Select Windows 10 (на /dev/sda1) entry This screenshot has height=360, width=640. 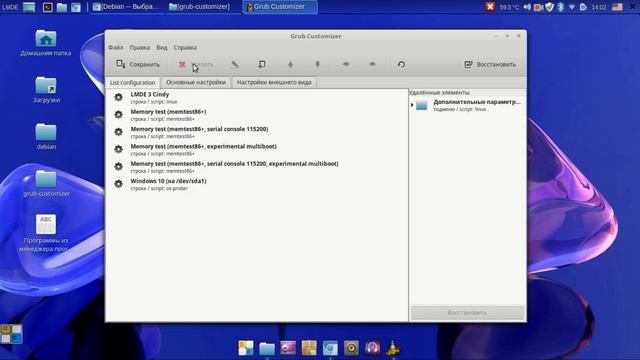coord(256,184)
